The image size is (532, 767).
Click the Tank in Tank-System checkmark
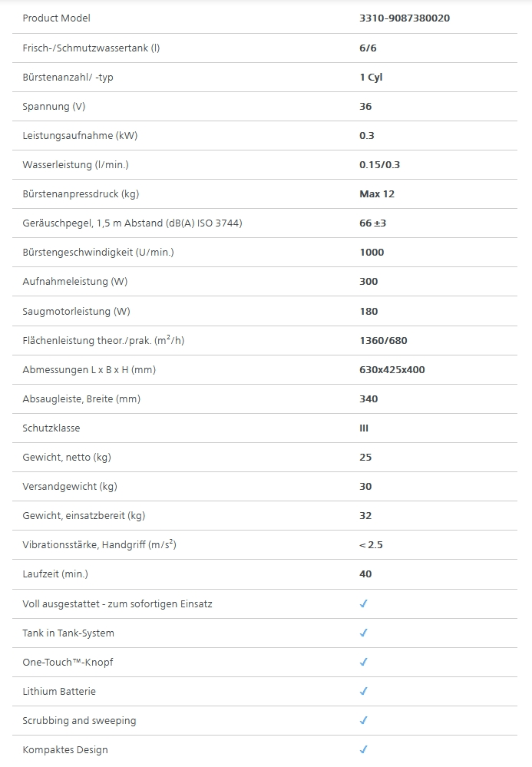(x=364, y=633)
